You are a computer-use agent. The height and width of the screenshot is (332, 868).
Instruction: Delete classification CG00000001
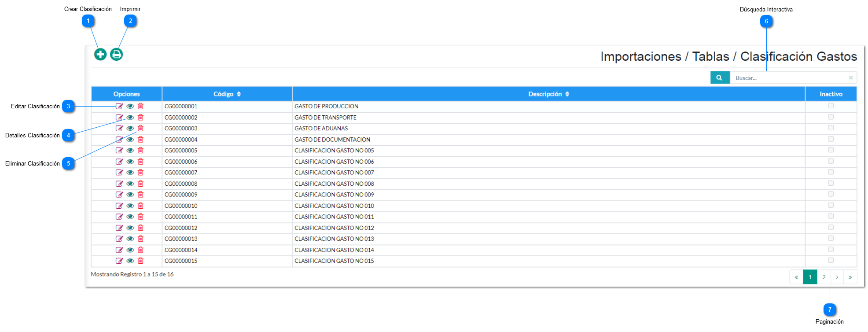click(x=140, y=106)
